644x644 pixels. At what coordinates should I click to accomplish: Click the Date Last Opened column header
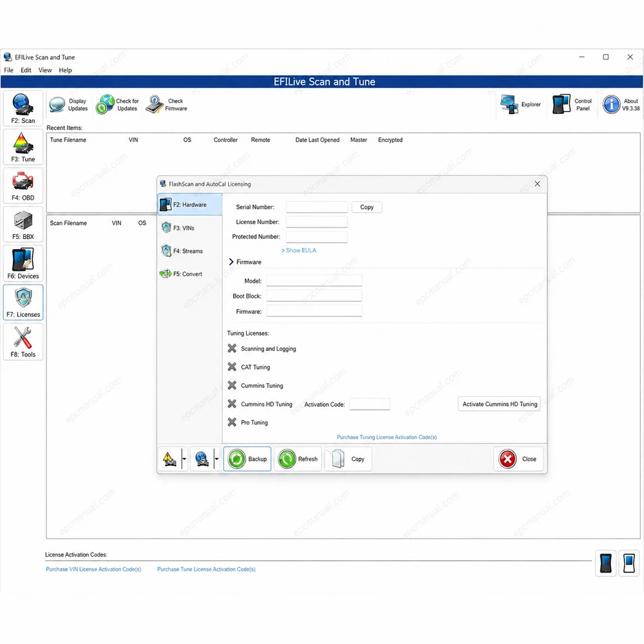[x=317, y=140]
